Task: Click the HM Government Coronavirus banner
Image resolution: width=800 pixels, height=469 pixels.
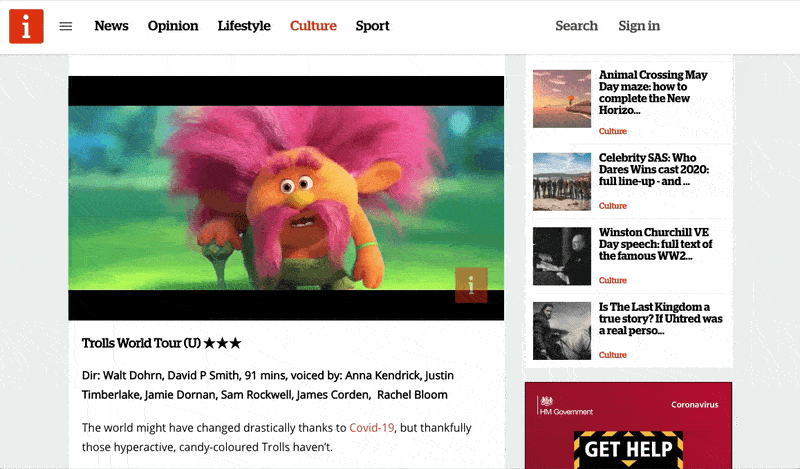Action: click(629, 425)
